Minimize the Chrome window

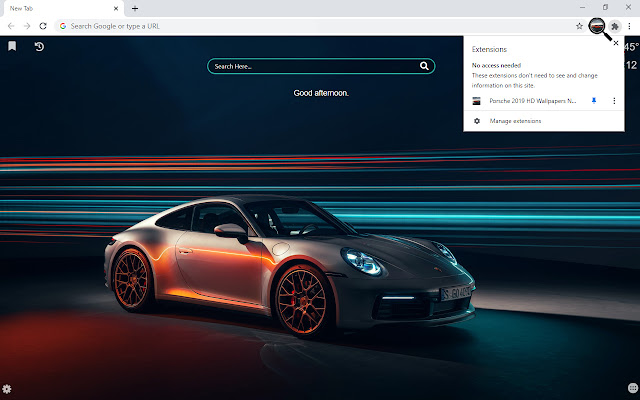coord(582,7)
